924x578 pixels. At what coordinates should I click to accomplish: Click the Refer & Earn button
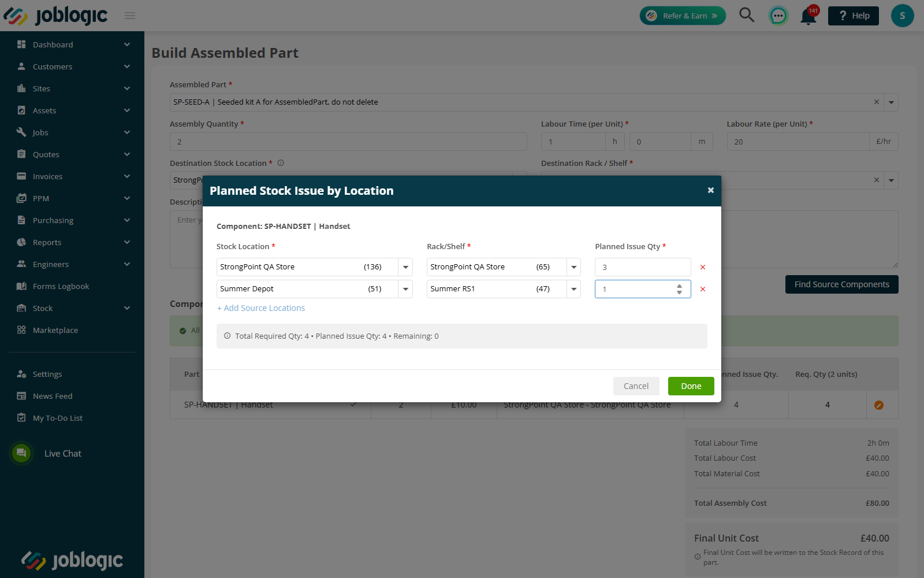[683, 16]
